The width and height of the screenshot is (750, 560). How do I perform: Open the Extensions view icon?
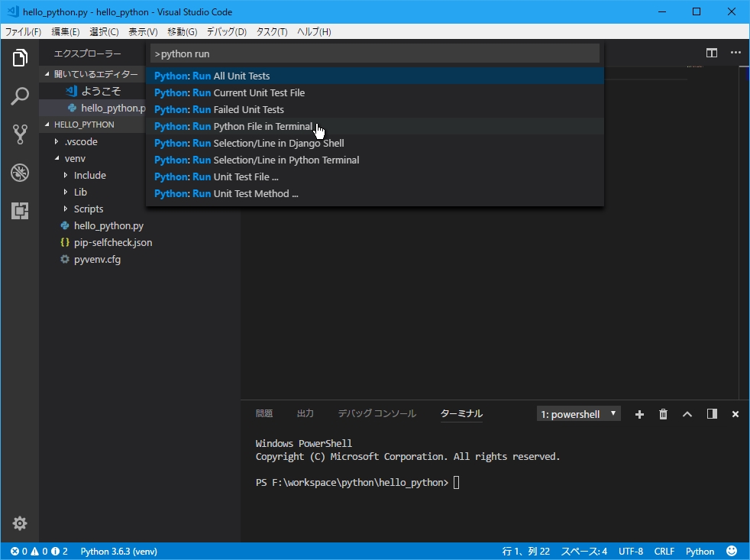20,211
